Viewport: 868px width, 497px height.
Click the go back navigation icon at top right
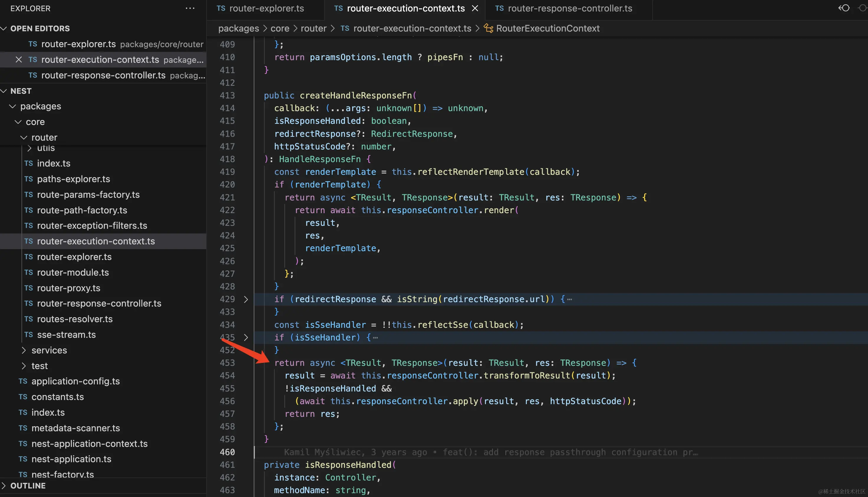844,8
